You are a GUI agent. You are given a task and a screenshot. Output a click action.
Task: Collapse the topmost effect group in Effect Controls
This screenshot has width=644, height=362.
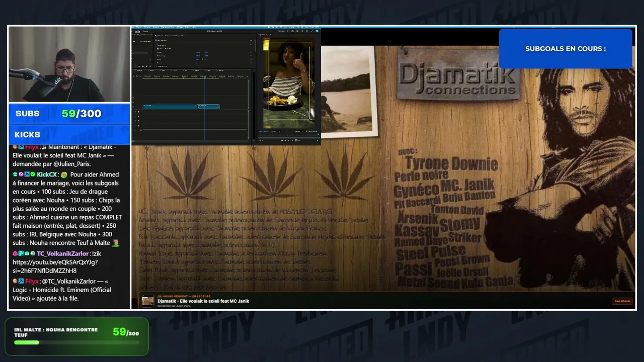(156, 45)
